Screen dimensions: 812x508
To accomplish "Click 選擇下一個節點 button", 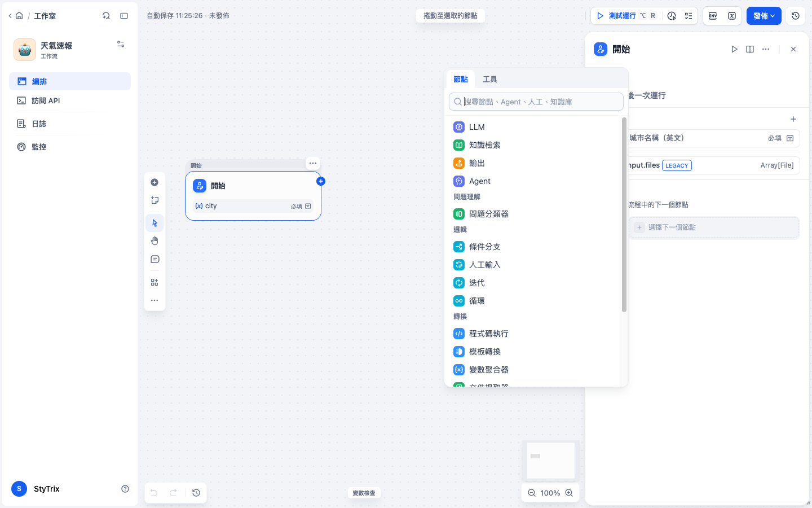I will point(714,227).
